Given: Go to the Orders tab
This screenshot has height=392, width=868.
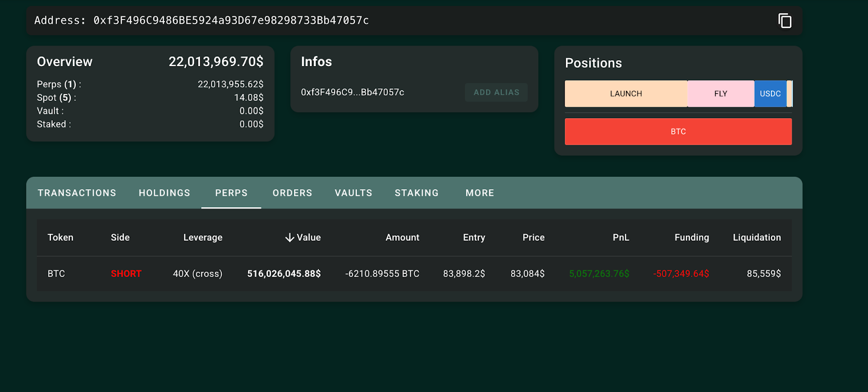Looking at the screenshot, I should coord(292,193).
